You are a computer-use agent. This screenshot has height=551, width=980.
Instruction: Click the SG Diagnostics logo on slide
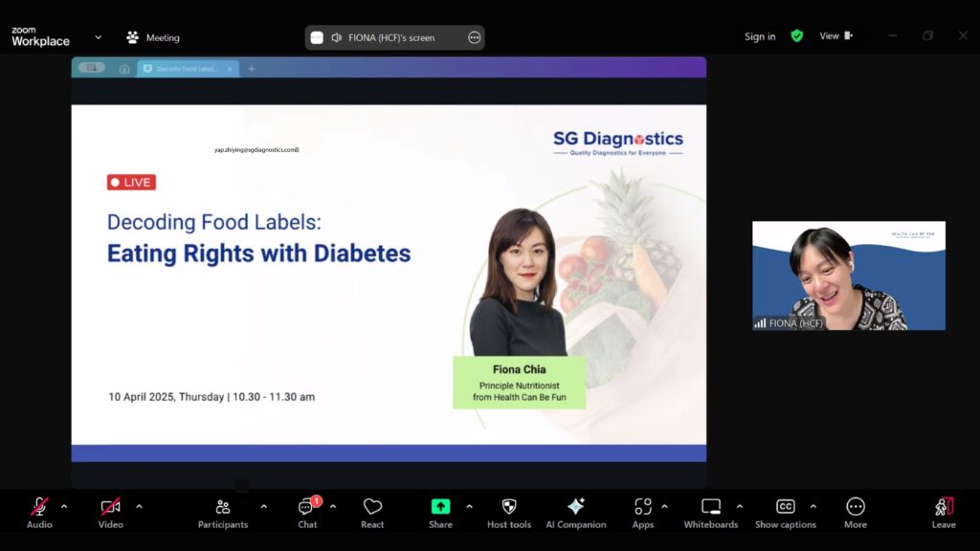[618, 143]
